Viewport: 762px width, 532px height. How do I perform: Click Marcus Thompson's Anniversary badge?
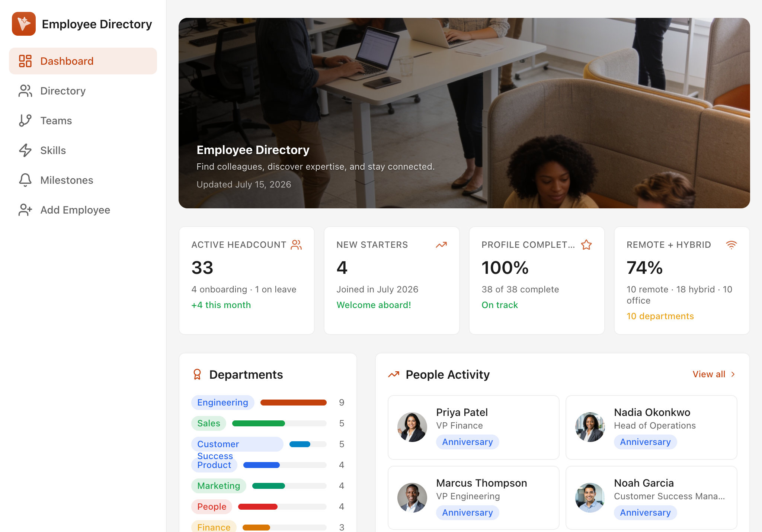click(468, 513)
